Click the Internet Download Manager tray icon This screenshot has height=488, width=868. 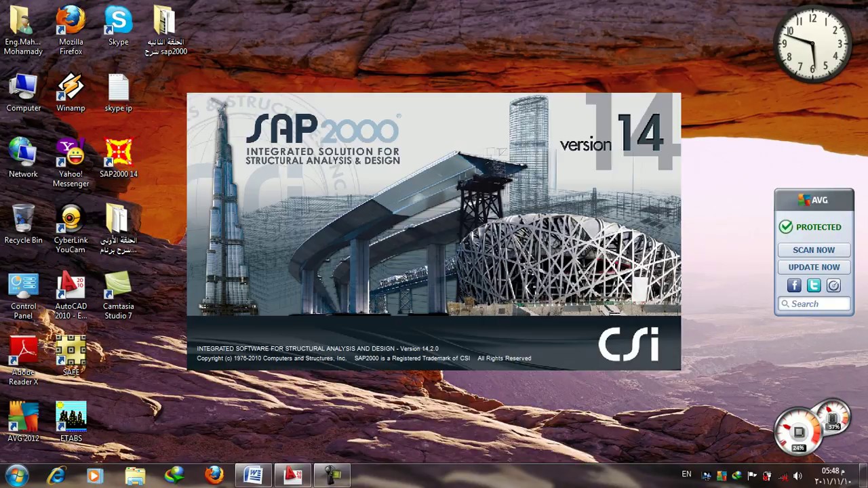click(x=736, y=476)
